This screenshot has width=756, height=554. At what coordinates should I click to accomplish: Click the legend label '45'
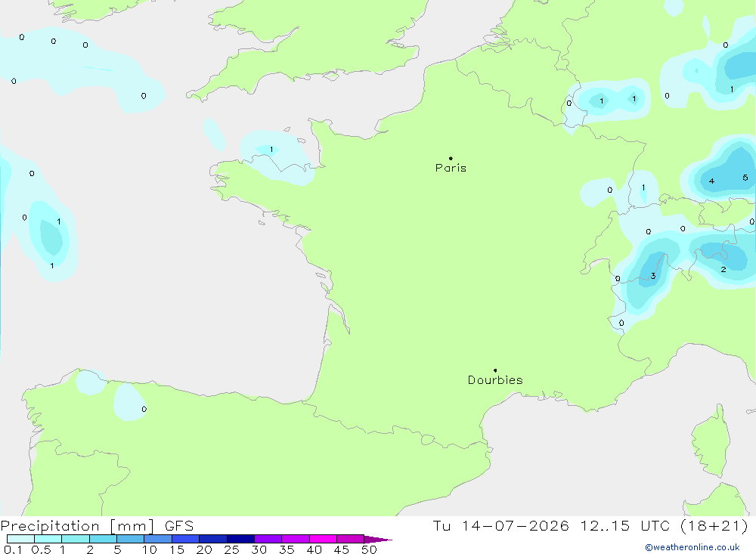pyautogui.click(x=342, y=549)
